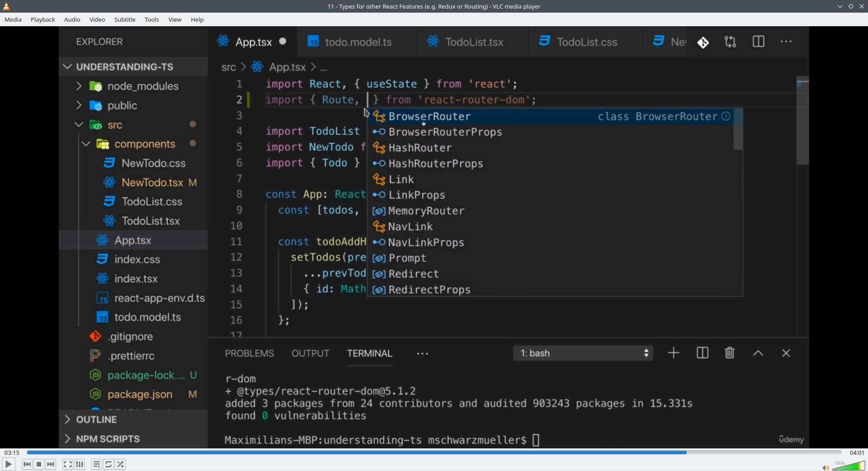Switch to the PROBLEMS panel tab
The width and height of the screenshot is (868, 471).
(x=250, y=353)
